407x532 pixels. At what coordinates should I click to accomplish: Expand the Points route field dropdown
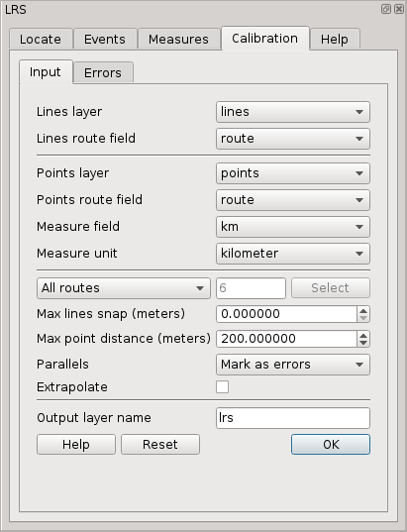pyautogui.click(x=293, y=200)
